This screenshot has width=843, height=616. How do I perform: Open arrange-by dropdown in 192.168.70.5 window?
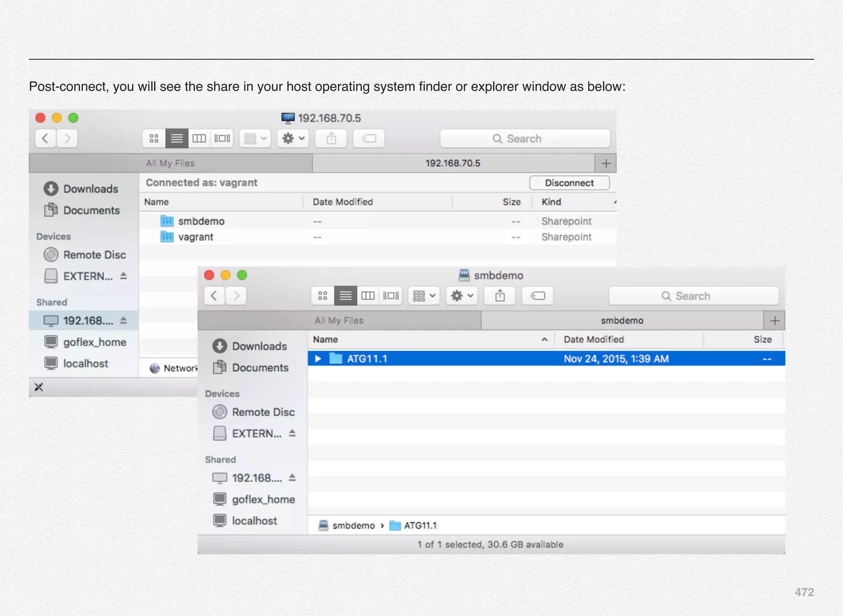[x=255, y=138]
